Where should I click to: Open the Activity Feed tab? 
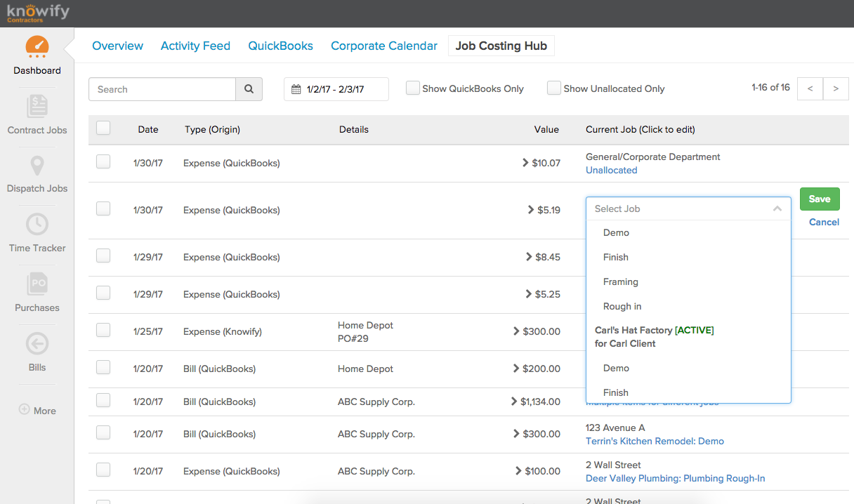point(195,46)
